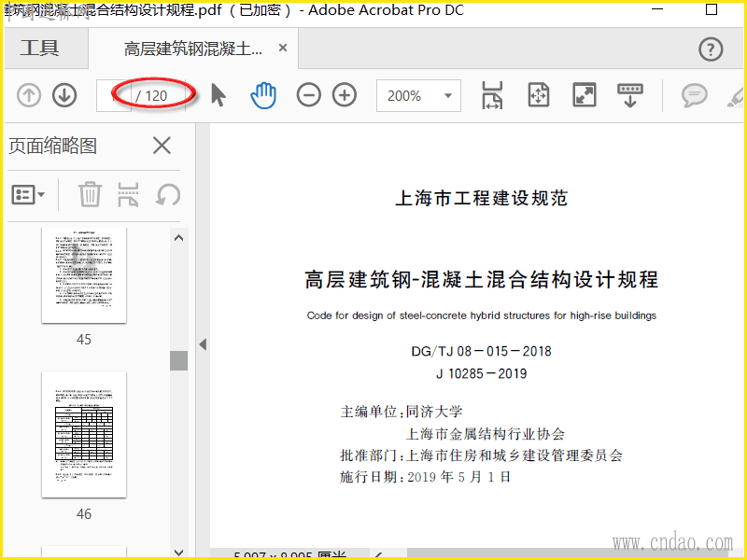Click the total page count / 120
The height and width of the screenshot is (560, 747).
coord(151,96)
